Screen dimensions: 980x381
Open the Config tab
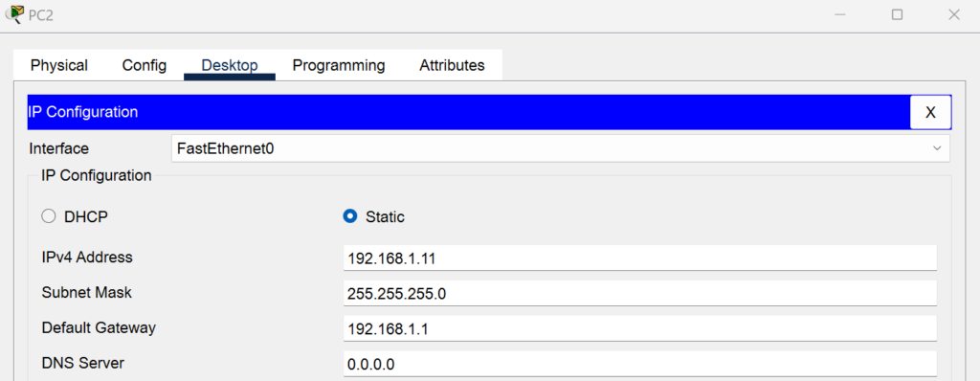pyautogui.click(x=145, y=65)
